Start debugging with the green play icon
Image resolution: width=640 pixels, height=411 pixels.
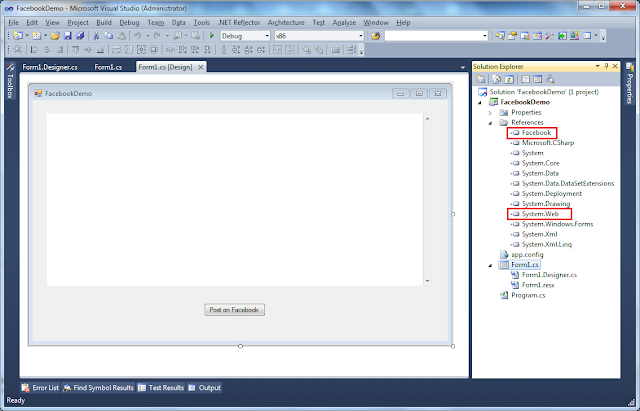pos(211,36)
